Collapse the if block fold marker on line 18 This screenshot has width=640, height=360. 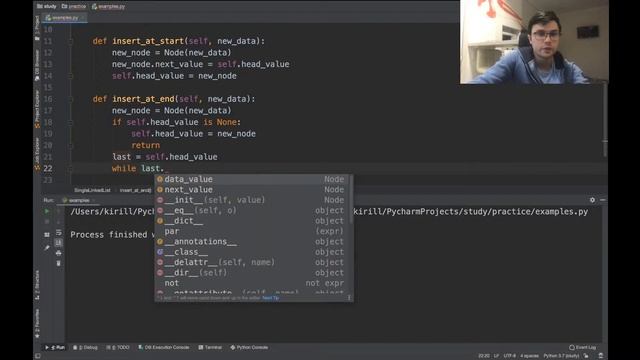click(x=71, y=122)
